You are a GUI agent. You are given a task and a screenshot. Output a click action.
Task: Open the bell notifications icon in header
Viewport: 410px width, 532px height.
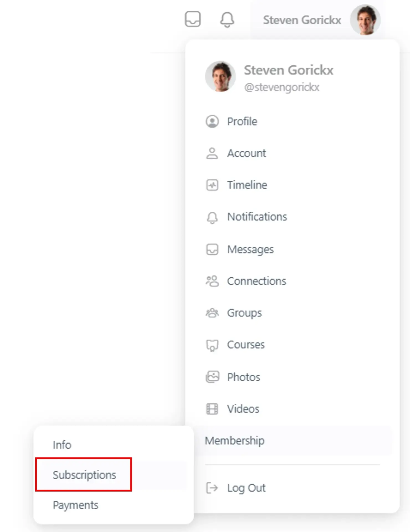227,20
